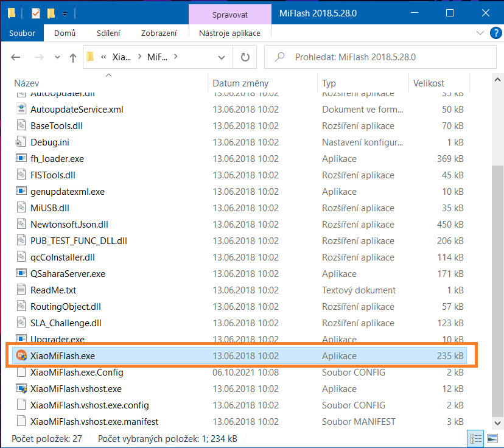Click the Textový dokument type cell

[359, 290]
